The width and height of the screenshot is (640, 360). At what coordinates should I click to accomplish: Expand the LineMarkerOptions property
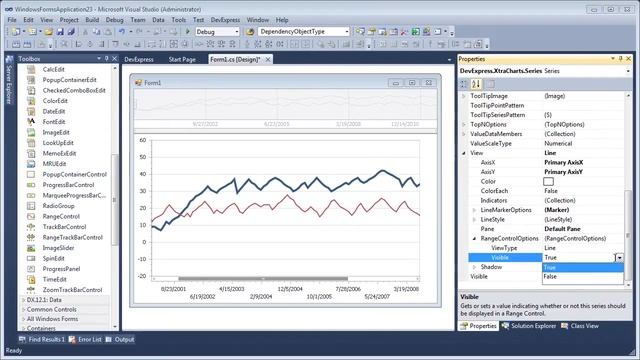click(x=474, y=210)
